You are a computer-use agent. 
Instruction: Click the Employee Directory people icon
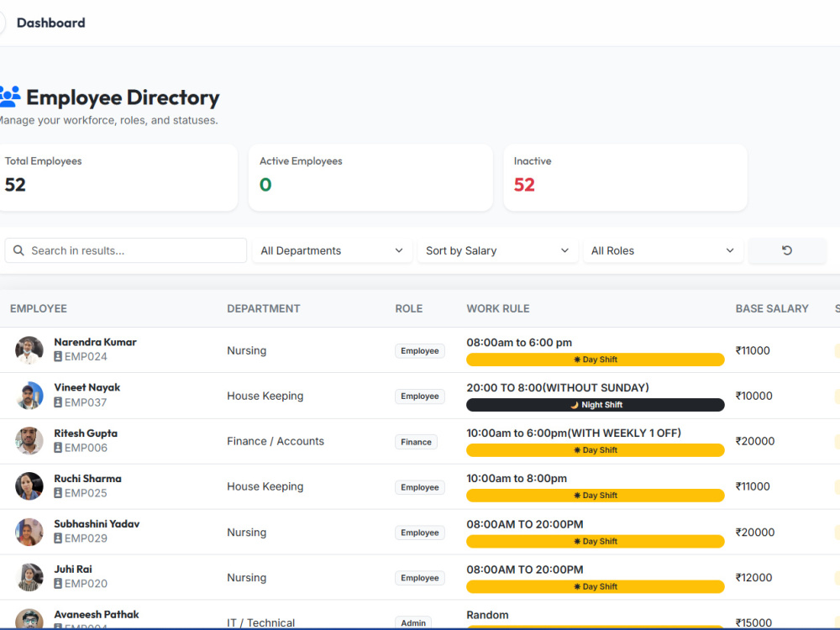(x=9, y=97)
